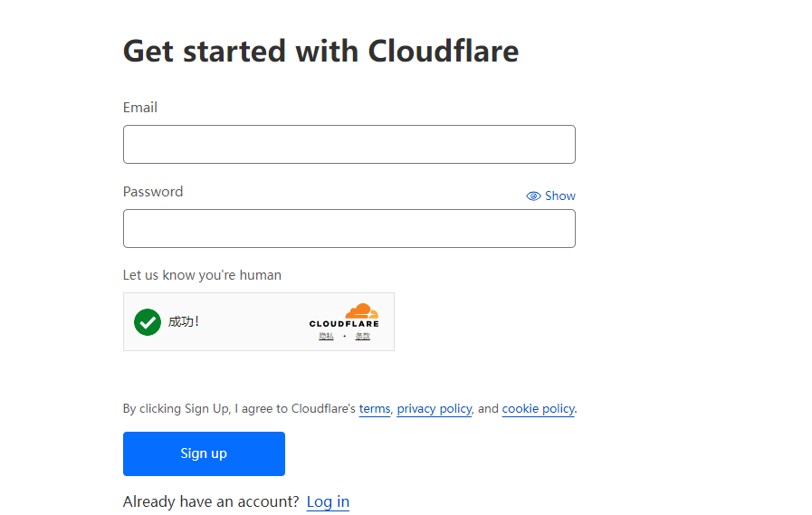
Task: Open the privacy policy link
Action: [x=435, y=409]
